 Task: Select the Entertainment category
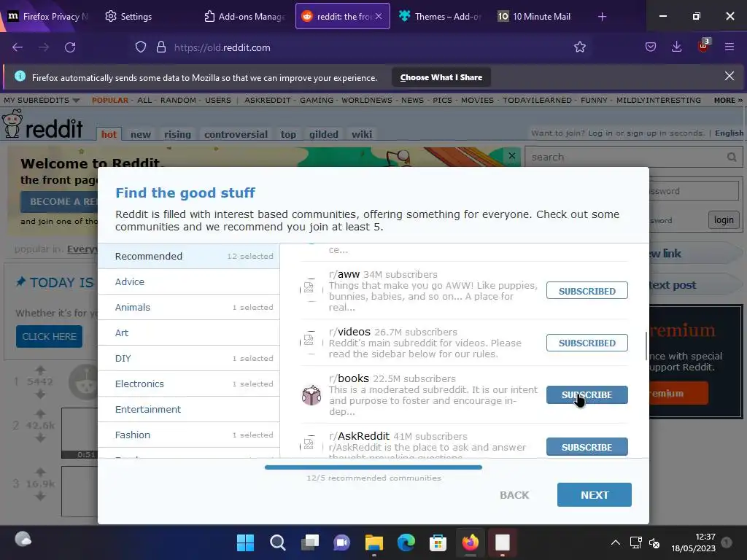coord(189,409)
